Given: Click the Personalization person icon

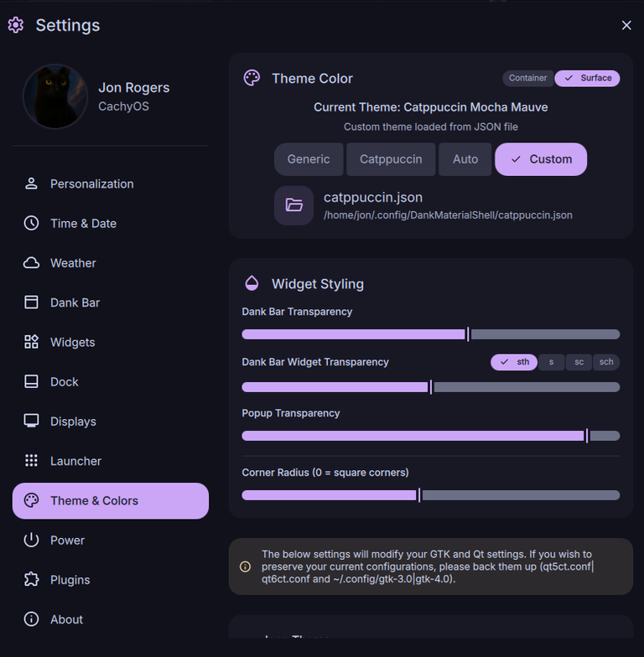Looking at the screenshot, I should pos(31,184).
